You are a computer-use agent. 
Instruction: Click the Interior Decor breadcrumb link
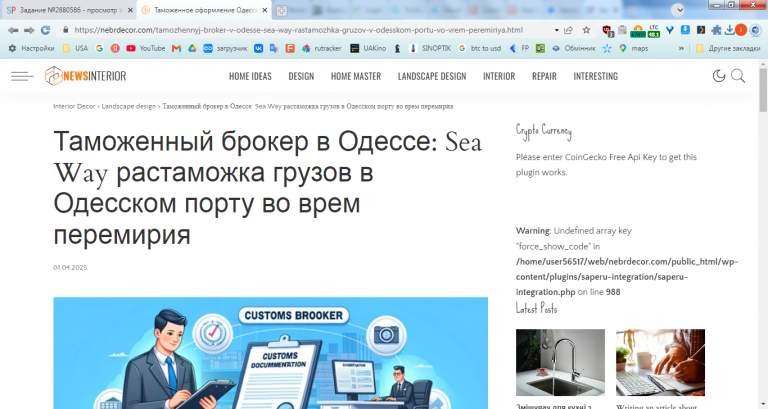(x=74, y=106)
